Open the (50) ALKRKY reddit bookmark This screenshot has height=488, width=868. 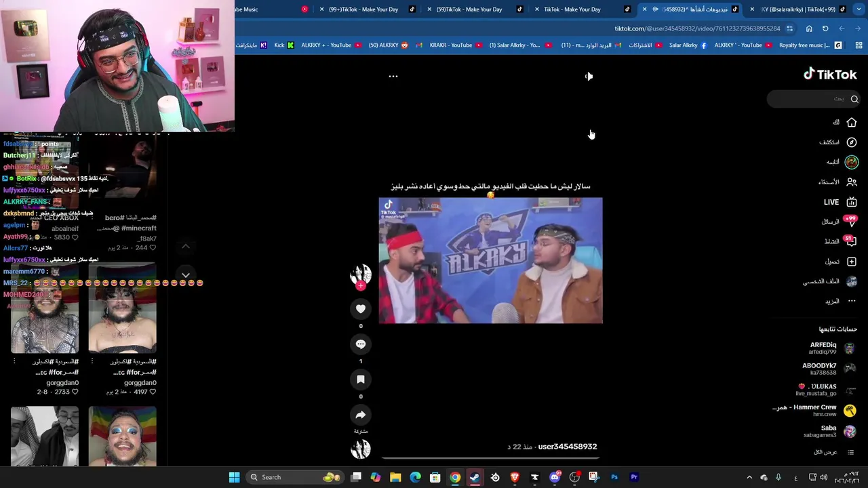[389, 45]
